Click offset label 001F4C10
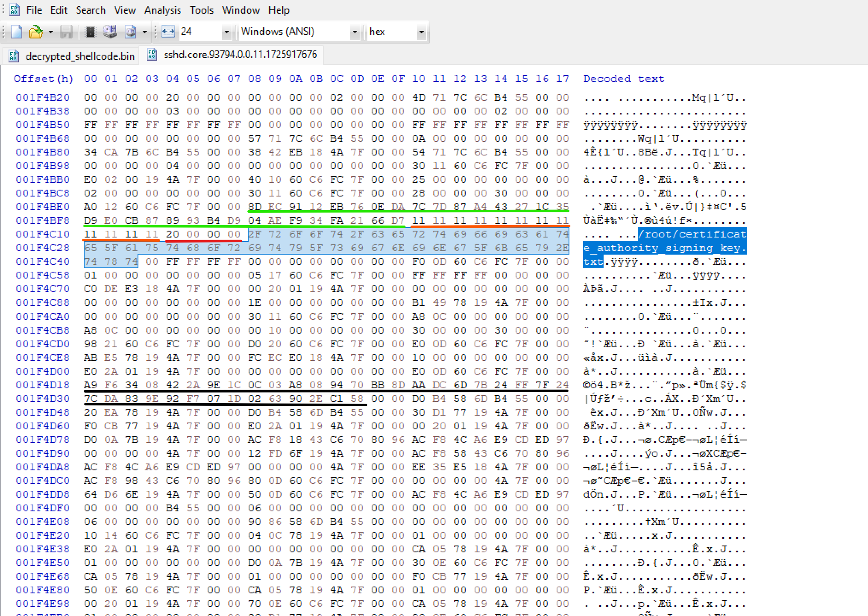 pyautogui.click(x=42, y=234)
